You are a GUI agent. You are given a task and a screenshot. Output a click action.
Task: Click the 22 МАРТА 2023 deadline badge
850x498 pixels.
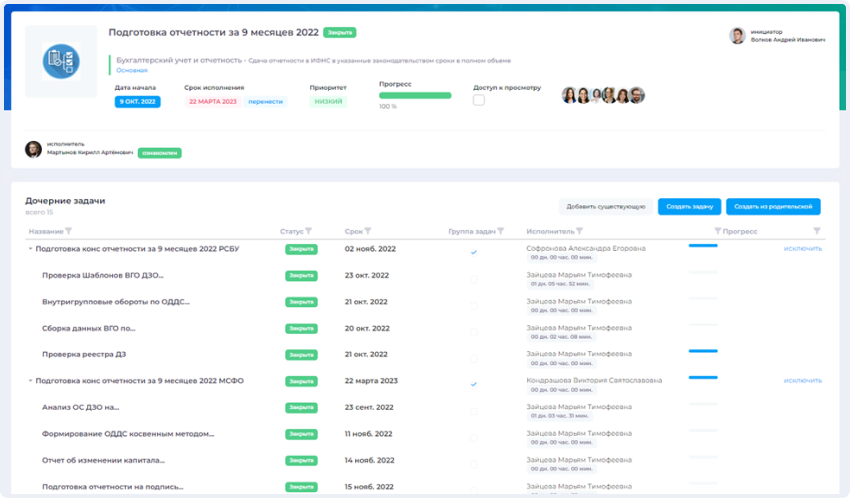click(212, 101)
